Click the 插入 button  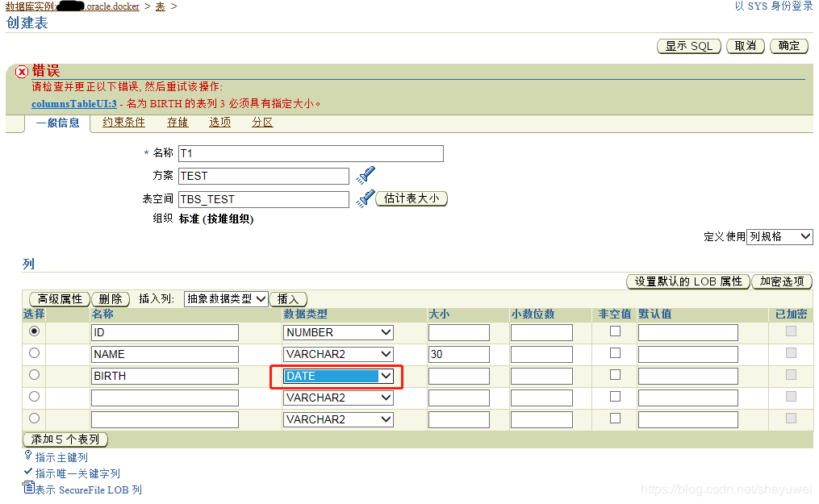[x=288, y=299]
